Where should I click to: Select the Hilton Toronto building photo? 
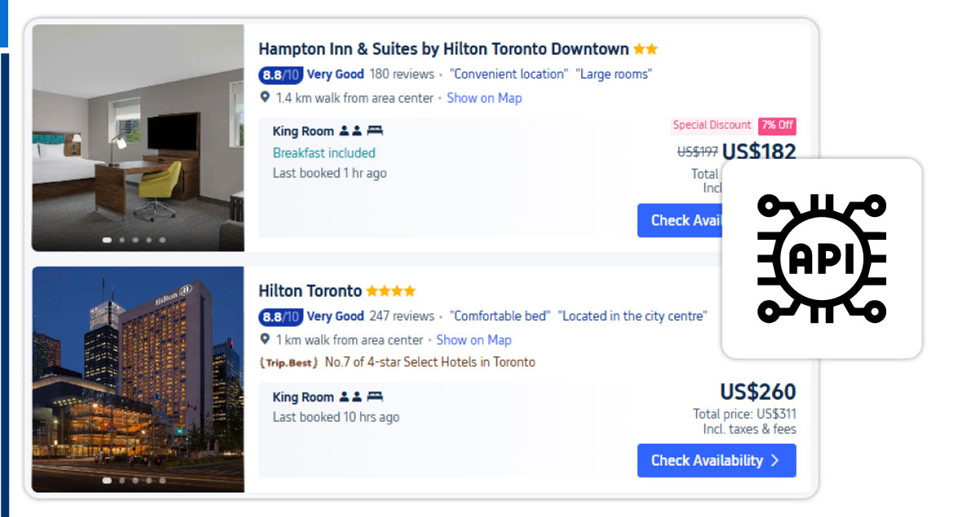click(138, 379)
